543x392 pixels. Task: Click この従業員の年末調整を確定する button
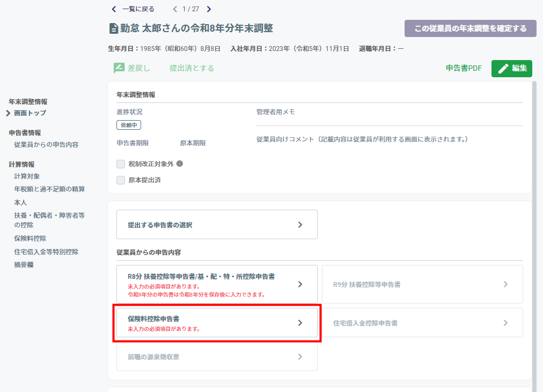point(470,28)
